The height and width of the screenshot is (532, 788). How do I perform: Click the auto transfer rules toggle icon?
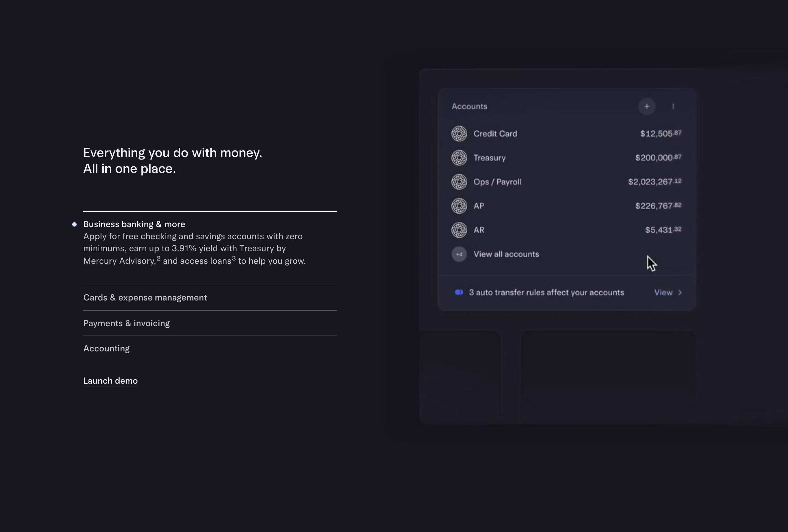pos(459,292)
